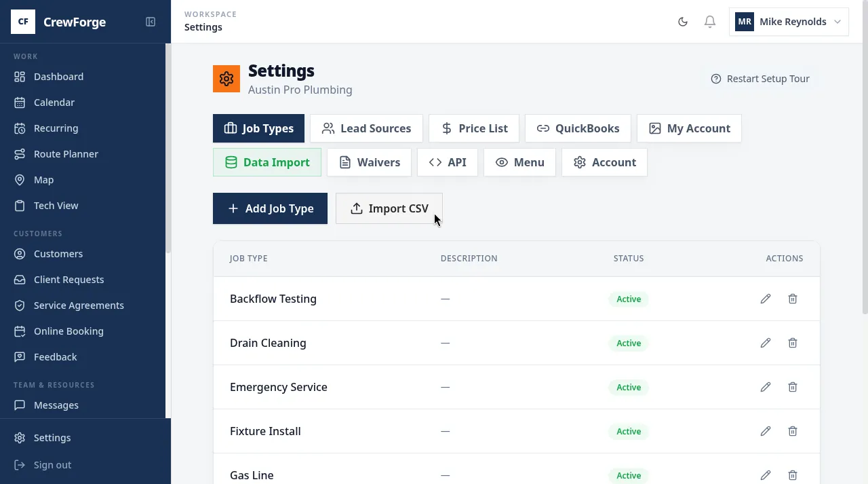Delete Gas Line job type

pos(793,475)
